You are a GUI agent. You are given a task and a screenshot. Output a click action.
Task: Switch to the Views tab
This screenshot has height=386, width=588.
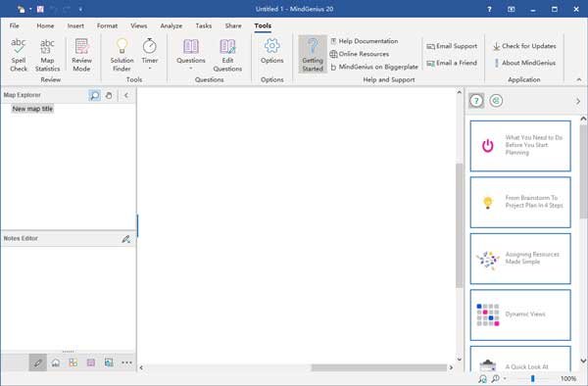[139, 25]
